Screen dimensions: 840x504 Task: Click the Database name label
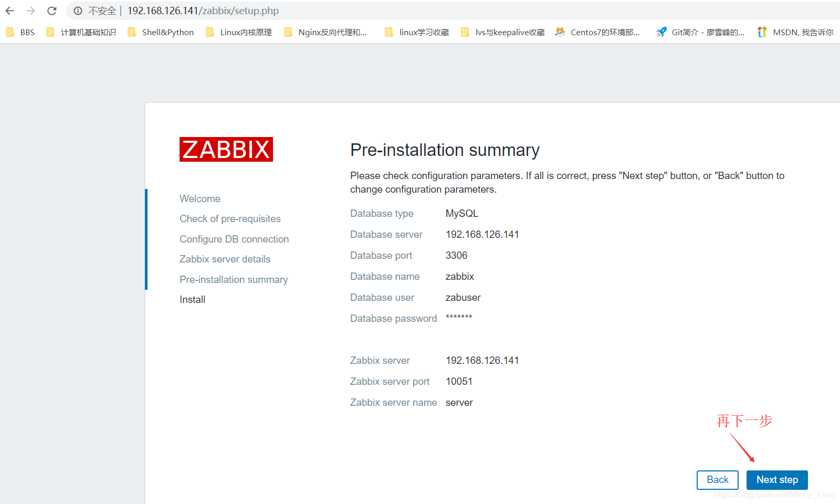385,277
